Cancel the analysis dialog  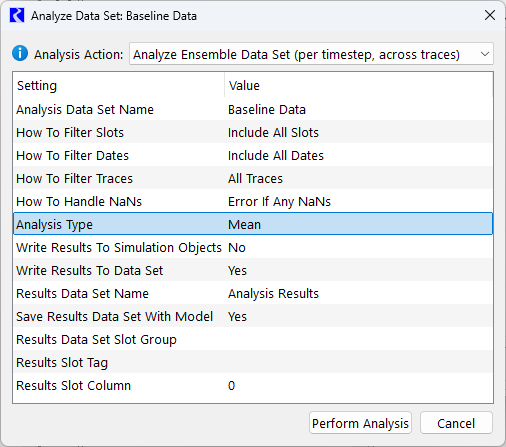coord(456,423)
